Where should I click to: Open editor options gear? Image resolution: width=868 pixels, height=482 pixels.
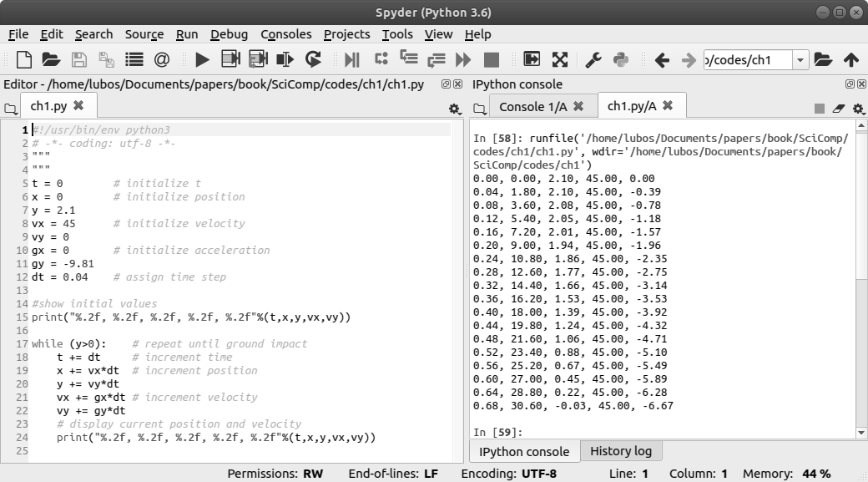coord(455,109)
